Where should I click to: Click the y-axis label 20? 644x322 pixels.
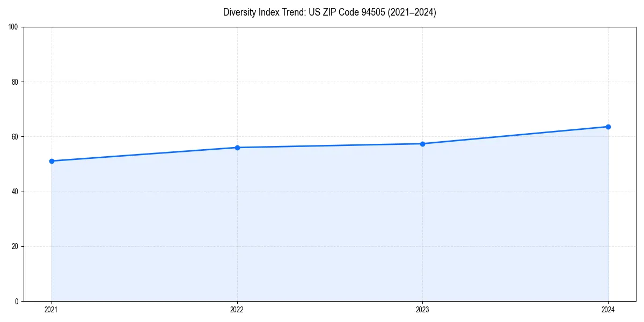click(x=15, y=246)
